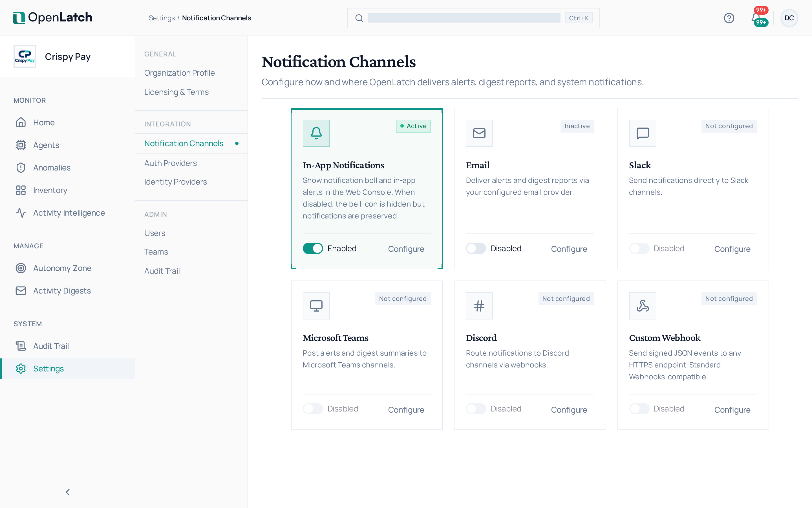Configure the Custom Webhook channel
Viewport: 812px width, 508px height.
[732, 410]
